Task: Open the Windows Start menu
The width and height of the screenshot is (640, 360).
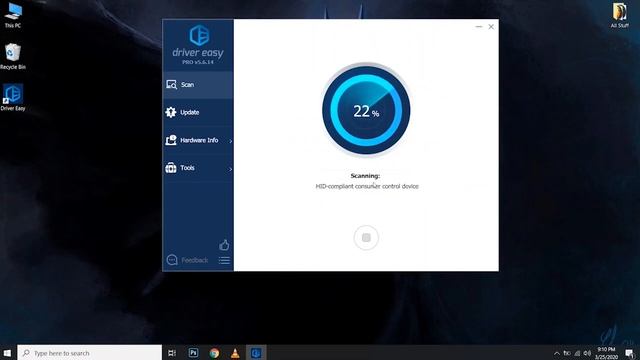Action: (x=7, y=353)
